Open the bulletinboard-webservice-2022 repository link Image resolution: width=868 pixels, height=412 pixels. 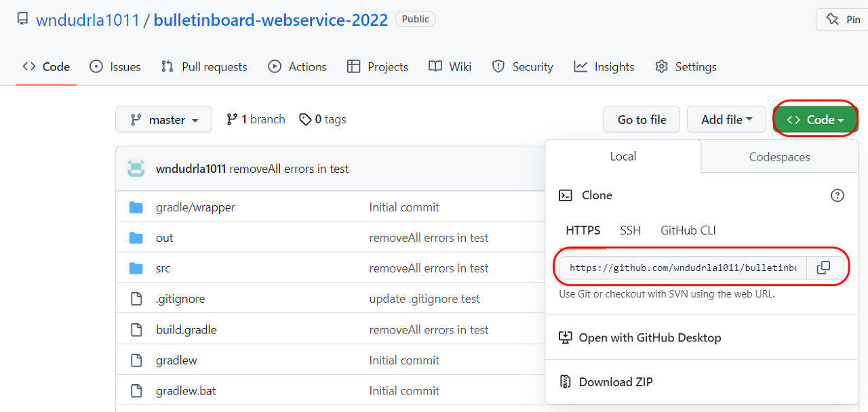pyautogui.click(x=271, y=20)
